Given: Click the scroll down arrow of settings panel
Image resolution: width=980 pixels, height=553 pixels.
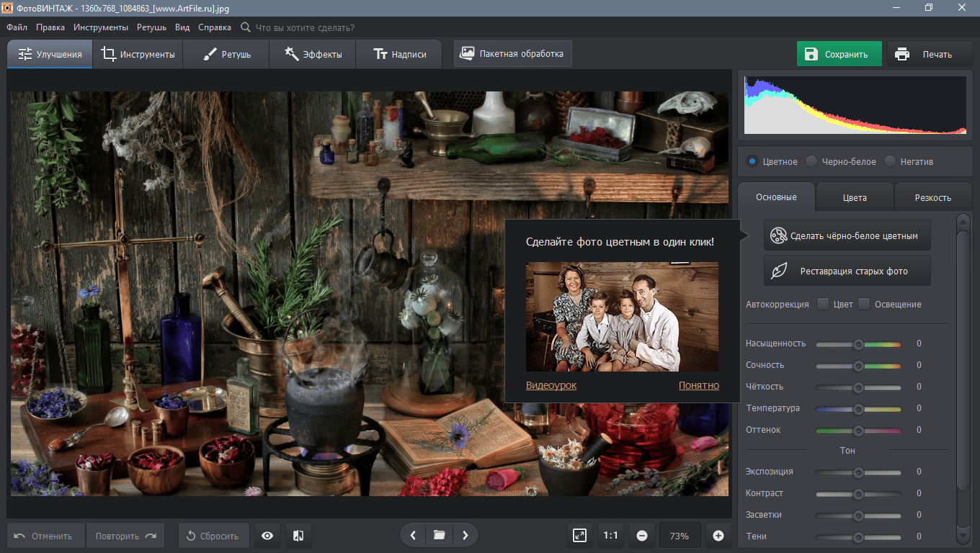Looking at the screenshot, I should click(963, 536).
